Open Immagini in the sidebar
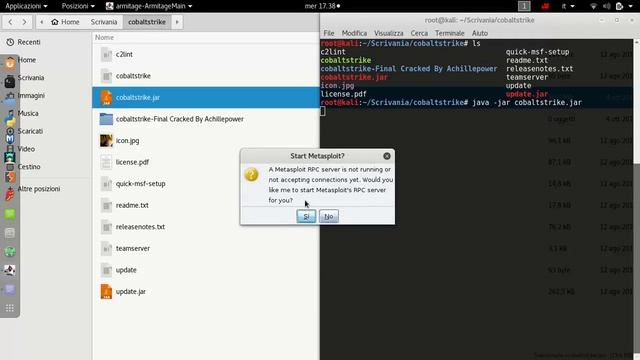The height and width of the screenshot is (360, 640). (31, 96)
